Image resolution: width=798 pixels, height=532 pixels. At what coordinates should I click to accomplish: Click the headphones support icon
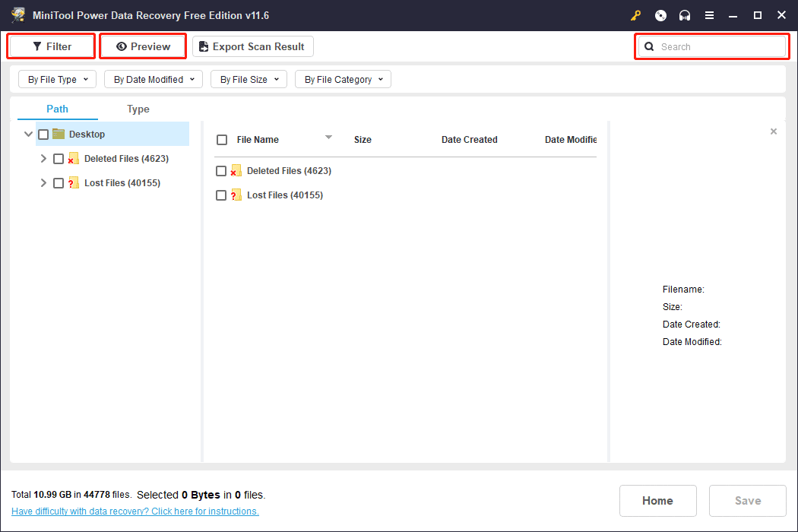pos(685,15)
